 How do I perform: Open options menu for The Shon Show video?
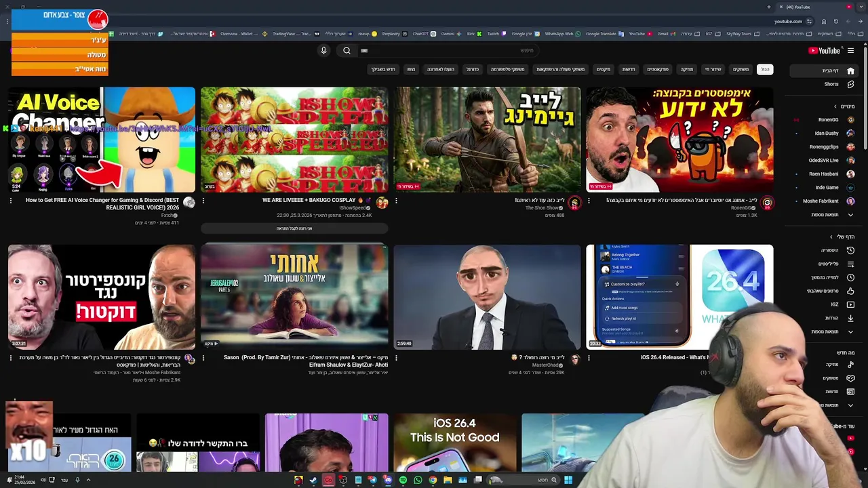(396, 201)
